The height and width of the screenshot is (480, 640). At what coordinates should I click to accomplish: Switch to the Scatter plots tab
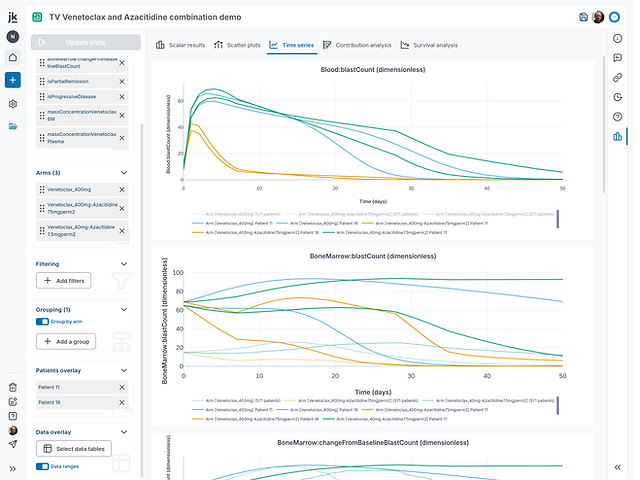[x=237, y=45]
